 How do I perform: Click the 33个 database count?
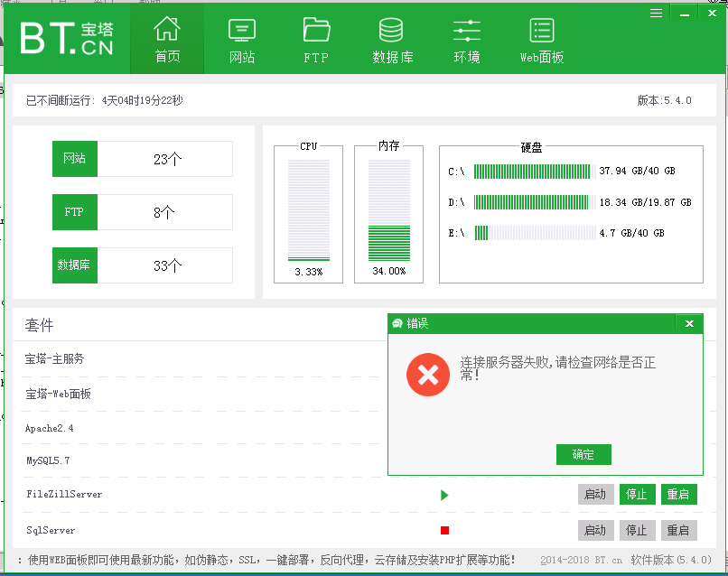coord(167,265)
